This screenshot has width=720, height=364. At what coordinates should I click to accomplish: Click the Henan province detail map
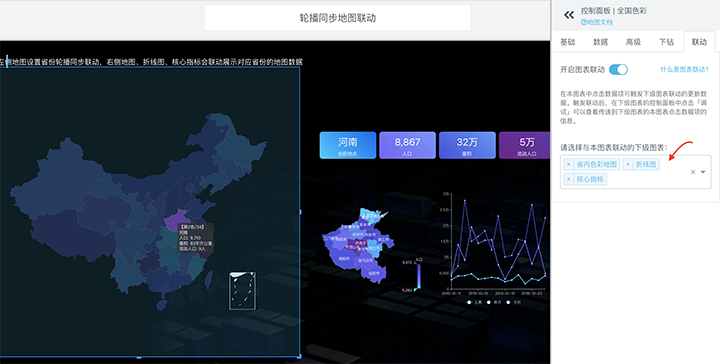tap(358, 245)
